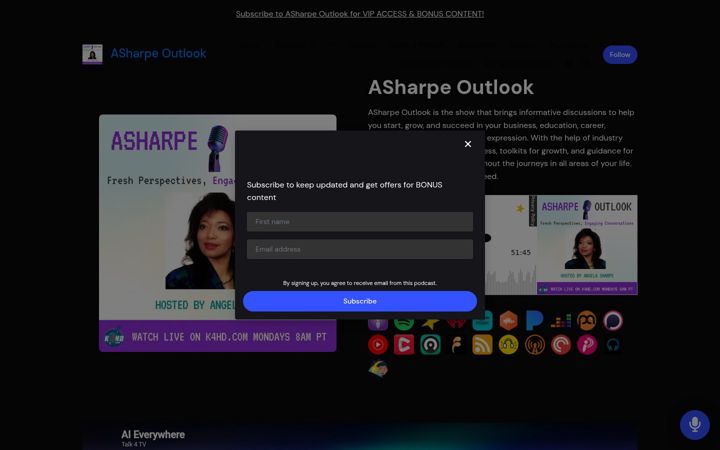Click the gold star in the player widget
This screenshot has width=720, height=450.
520,208
